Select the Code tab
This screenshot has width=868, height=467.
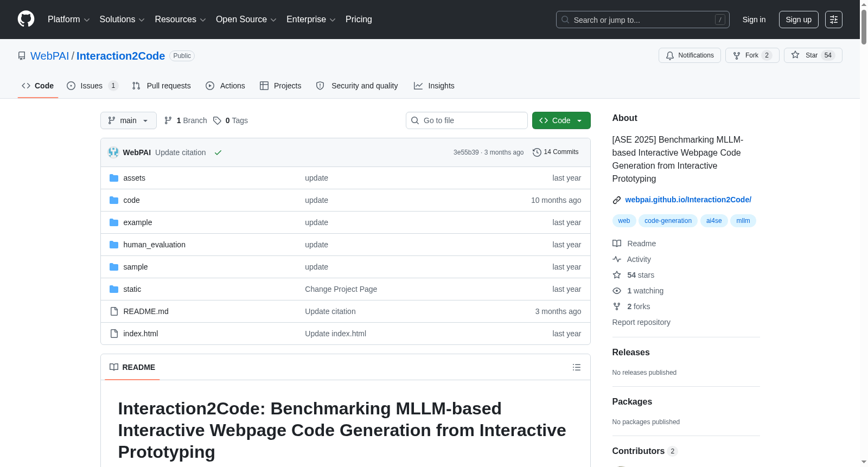click(38, 86)
